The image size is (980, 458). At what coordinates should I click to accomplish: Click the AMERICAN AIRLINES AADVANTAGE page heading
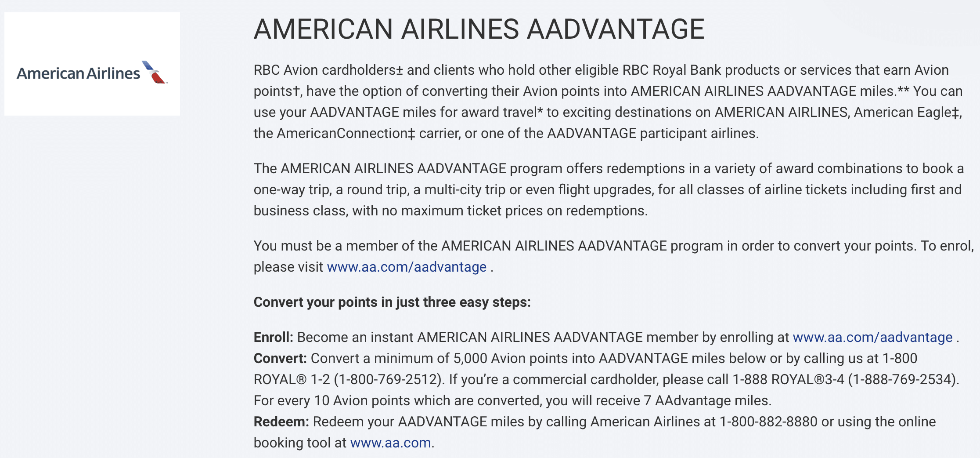(479, 29)
